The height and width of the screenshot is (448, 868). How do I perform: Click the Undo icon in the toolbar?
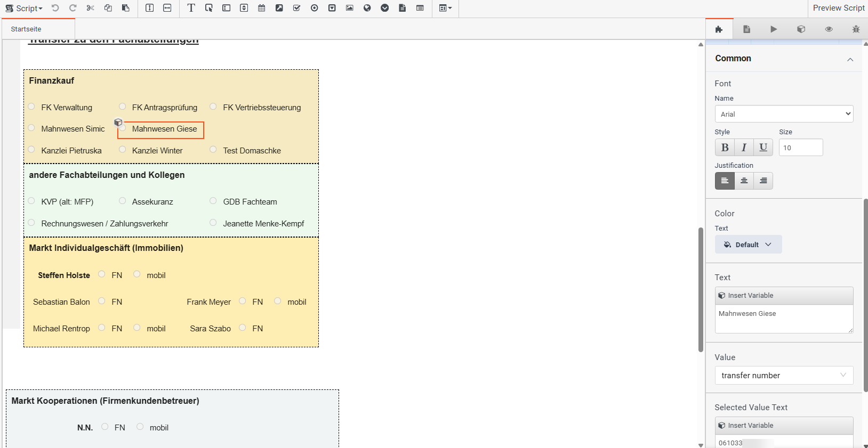pos(55,8)
